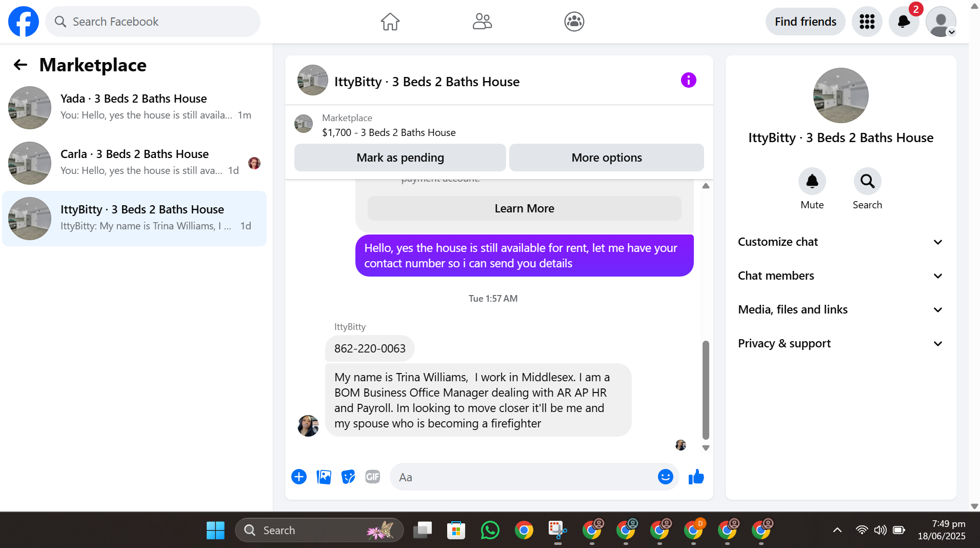
Task: Open Microsoft Store from the taskbar
Action: (456, 530)
